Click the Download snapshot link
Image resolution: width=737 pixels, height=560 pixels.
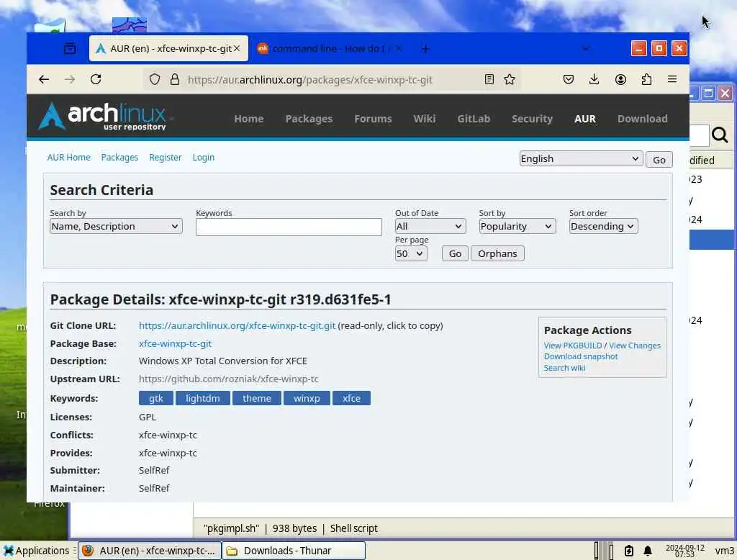581,356
